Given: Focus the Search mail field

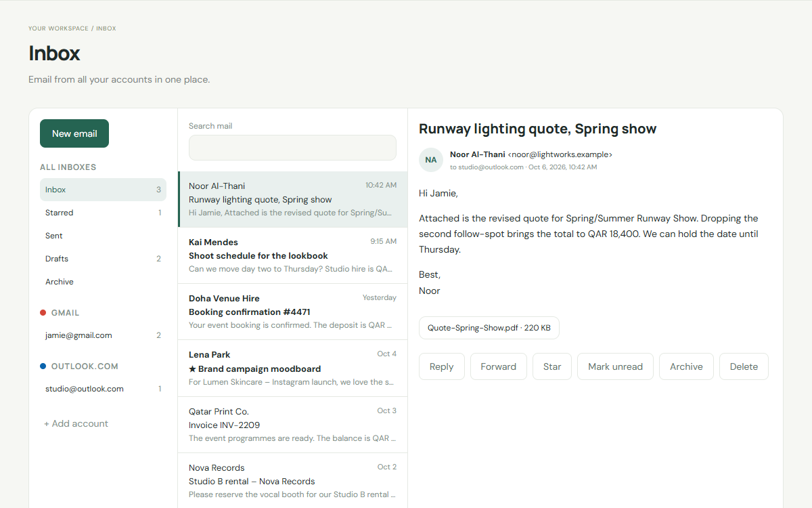Looking at the screenshot, I should (292, 148).
